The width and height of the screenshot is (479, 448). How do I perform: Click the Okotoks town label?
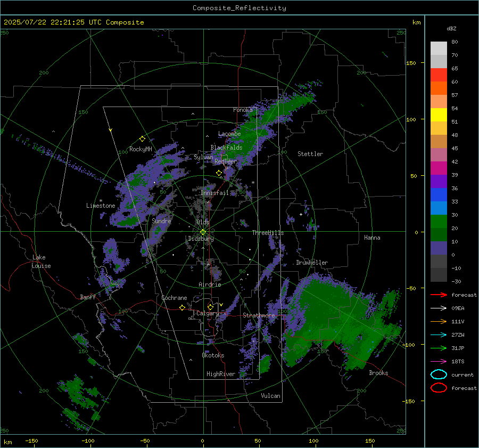[x=213, y=355]
